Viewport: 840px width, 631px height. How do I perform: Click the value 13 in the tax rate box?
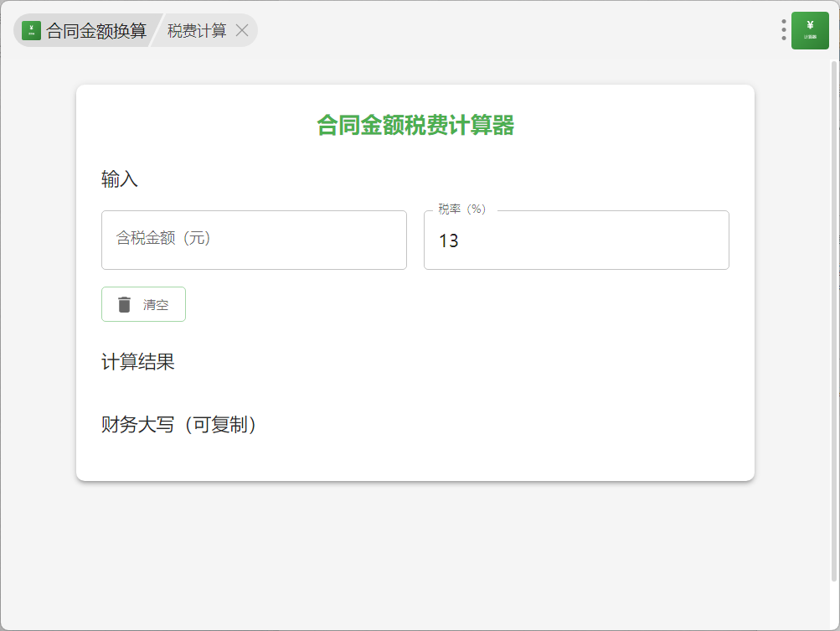(x=449, y=241)
